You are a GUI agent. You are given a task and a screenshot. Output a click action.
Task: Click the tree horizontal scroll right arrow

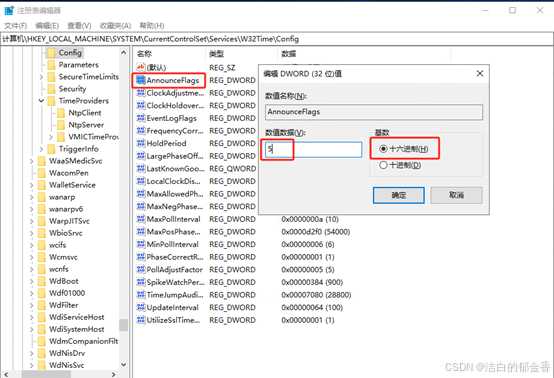[x=113, y=374]
